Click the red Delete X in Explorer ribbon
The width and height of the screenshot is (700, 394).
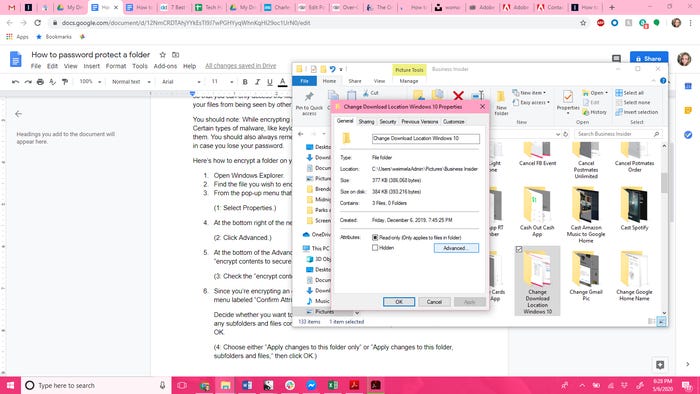[458, 95]
